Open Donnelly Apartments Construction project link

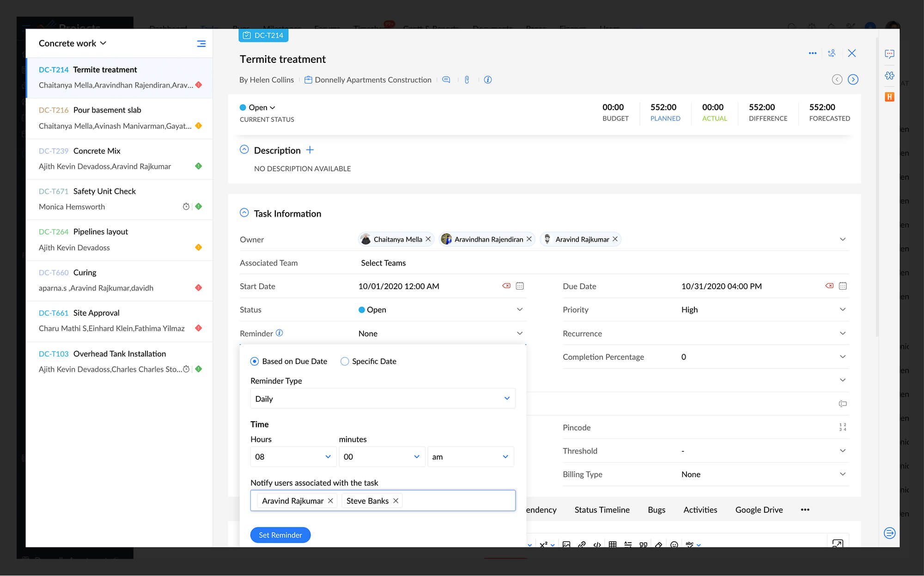pyautogui.click(x=372, y=80)
